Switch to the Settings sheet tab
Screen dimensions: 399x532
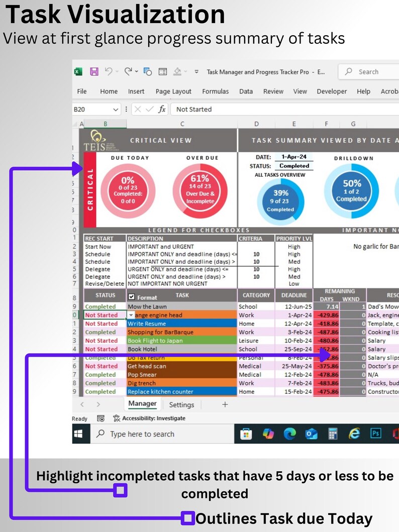181,405
